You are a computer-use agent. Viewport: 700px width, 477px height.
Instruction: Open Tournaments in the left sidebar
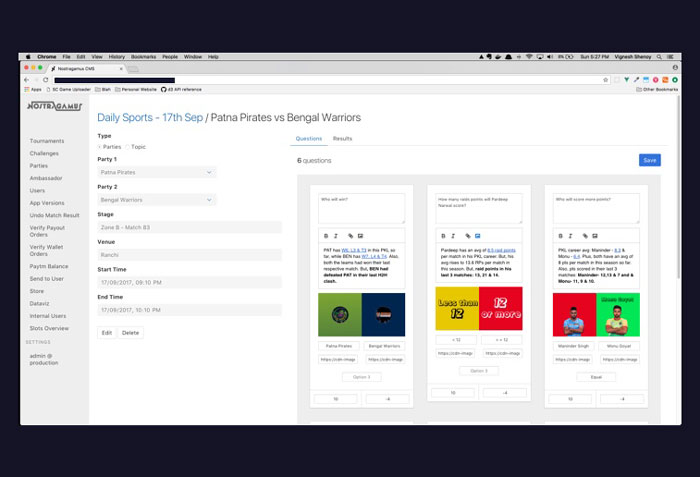pyautogui.click(x=47, y=141)
